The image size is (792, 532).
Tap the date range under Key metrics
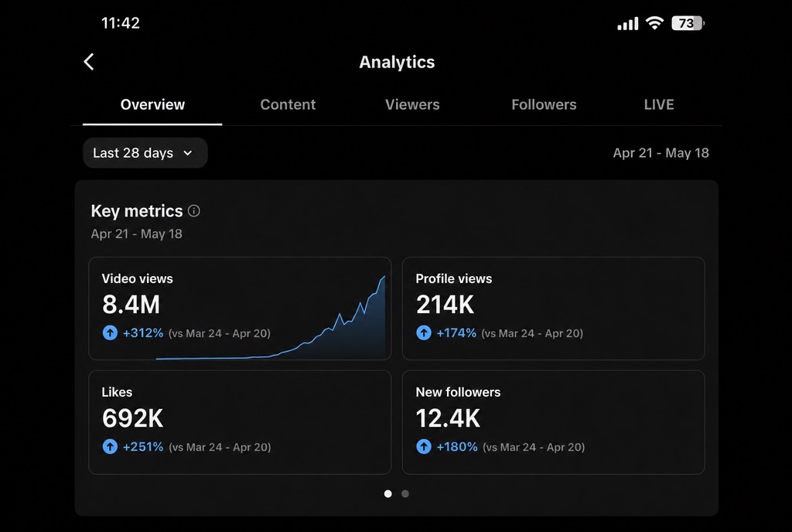(x=136, y=234)
